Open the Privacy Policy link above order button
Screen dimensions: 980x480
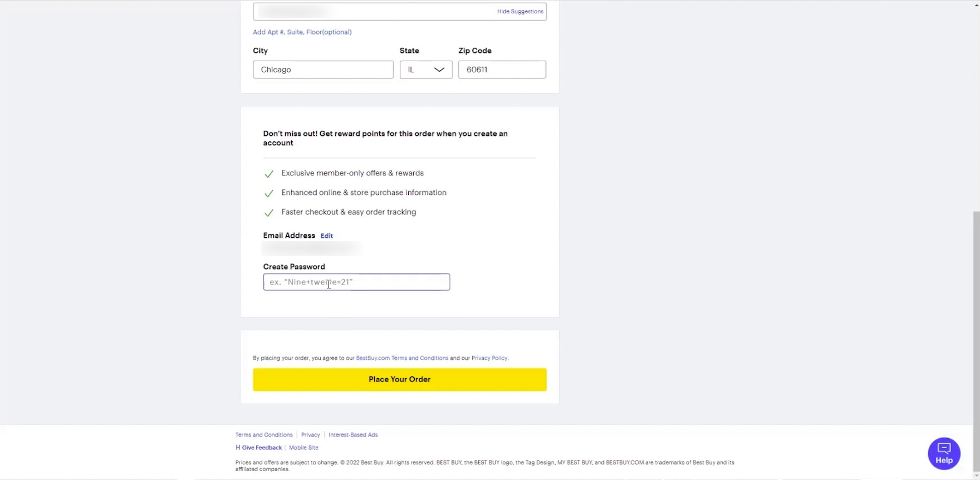click(489, 358)
